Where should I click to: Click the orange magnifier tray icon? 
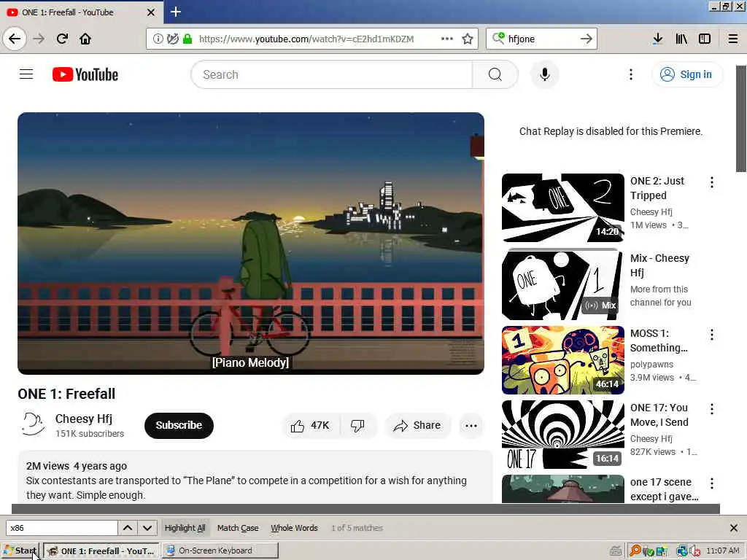635,551
